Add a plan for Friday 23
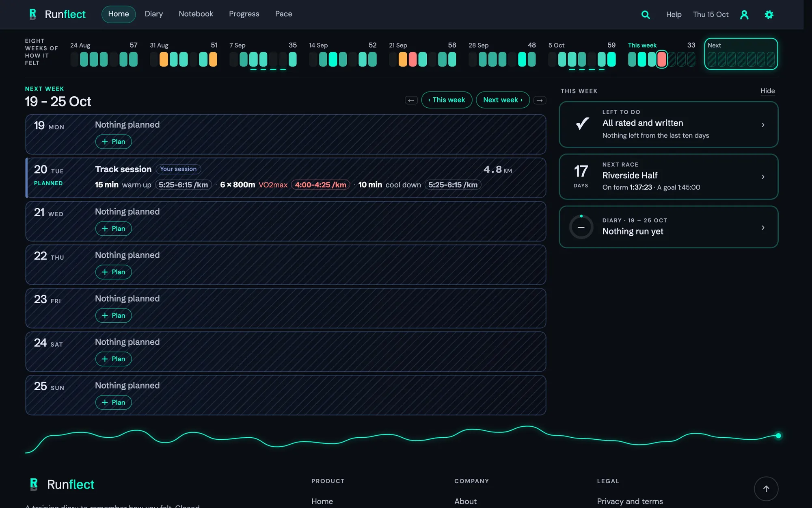Image resolution: width=812 pixels, height=508 pixels. click(113, 315)
